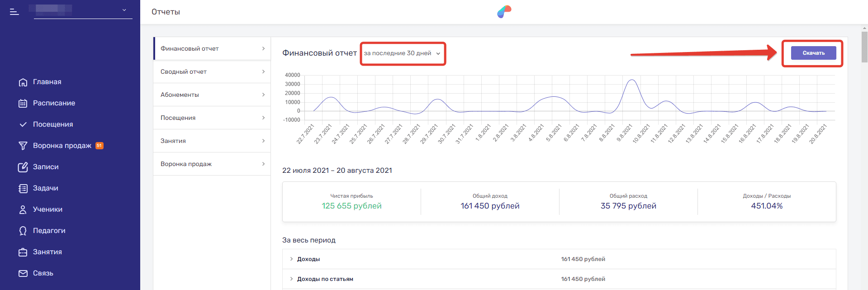
Task: Click the Посещения link in sidebar
Action: pyautogui.click(x=52, y=124)
